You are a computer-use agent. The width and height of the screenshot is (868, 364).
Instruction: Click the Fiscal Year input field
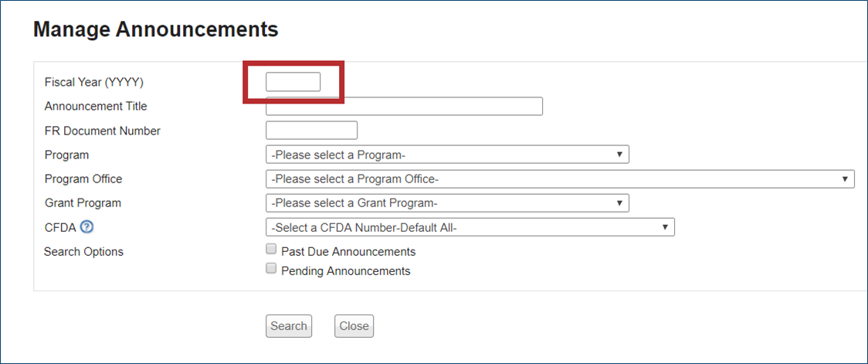click(x=293, y=82)
